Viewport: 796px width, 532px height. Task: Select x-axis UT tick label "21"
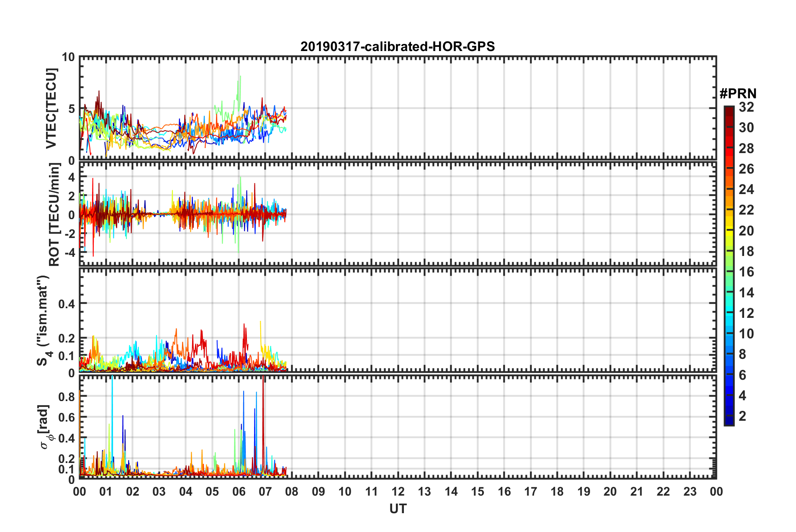coord(637,491)
